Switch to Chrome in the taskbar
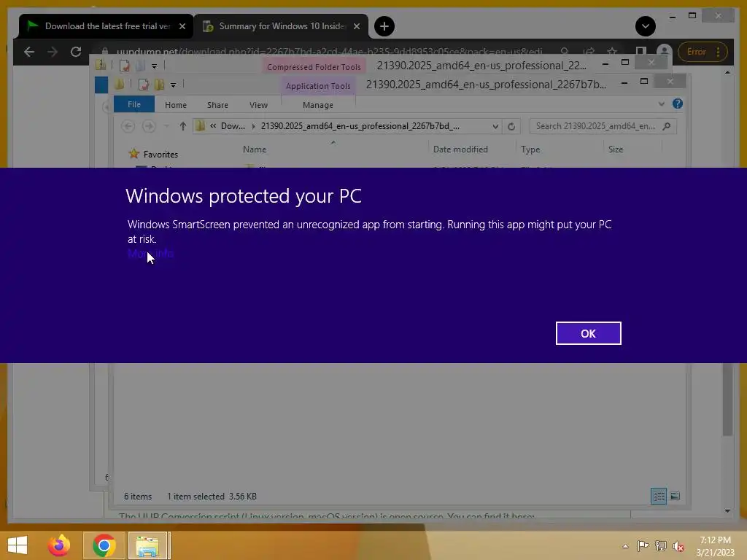Image resolution: width=747 pixels, height=560 pixels. tap(104, 545)
